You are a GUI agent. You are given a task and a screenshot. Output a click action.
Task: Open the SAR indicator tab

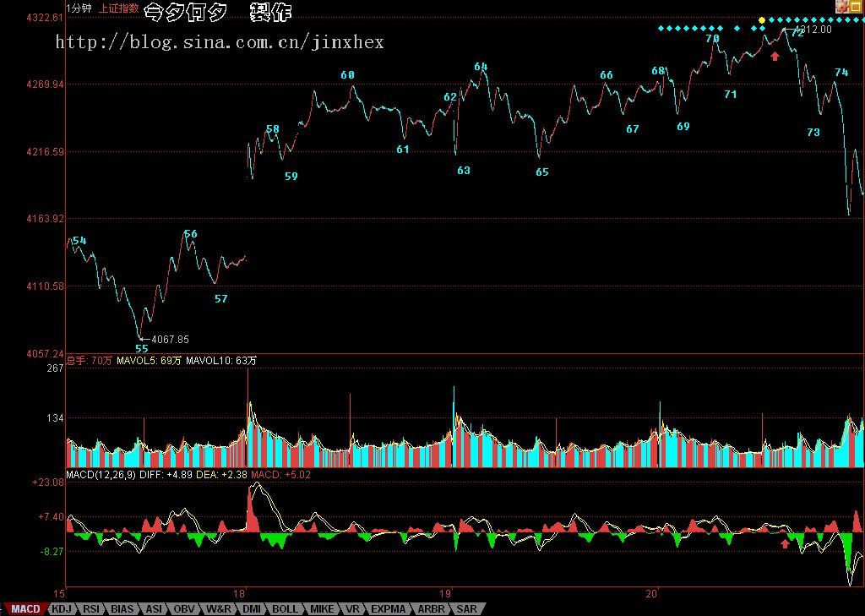467,608
